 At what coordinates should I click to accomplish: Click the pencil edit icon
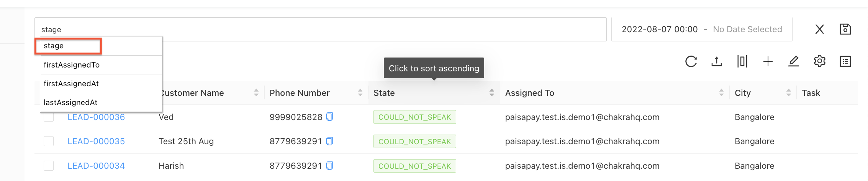click(x=794, y=61)
